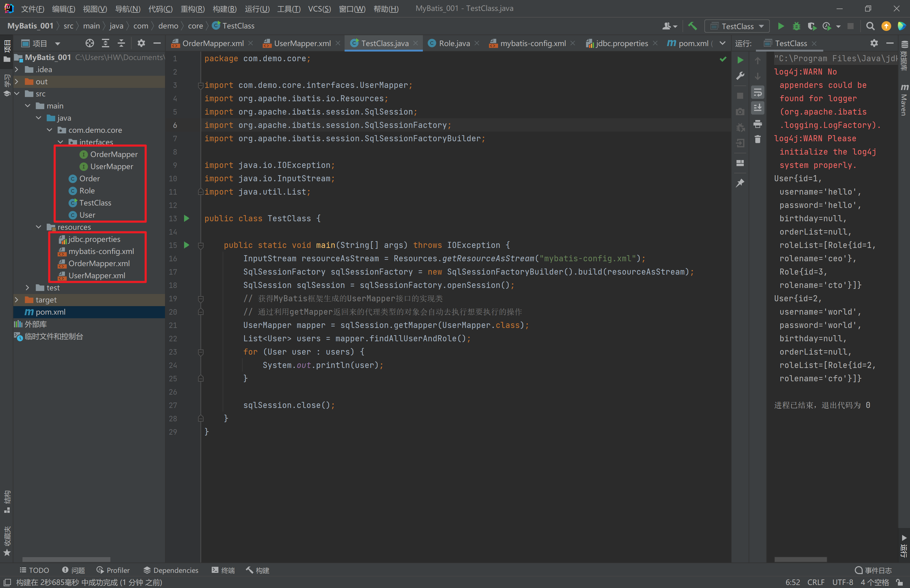Click the Build project hammer icon
The width and height of the screenshot is (910, 588).
[x=692, y=26]
